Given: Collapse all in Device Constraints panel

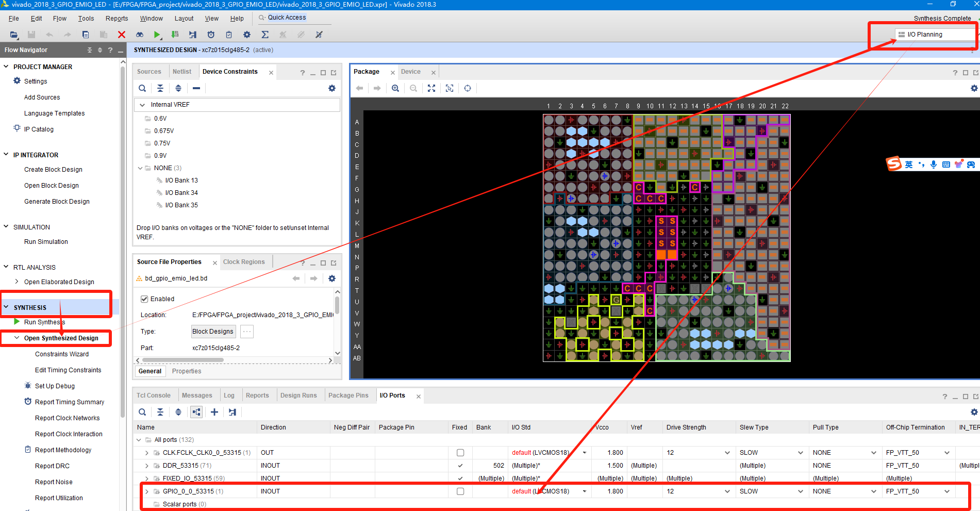Looking at the screenshot, I should [x=160, y=88].
